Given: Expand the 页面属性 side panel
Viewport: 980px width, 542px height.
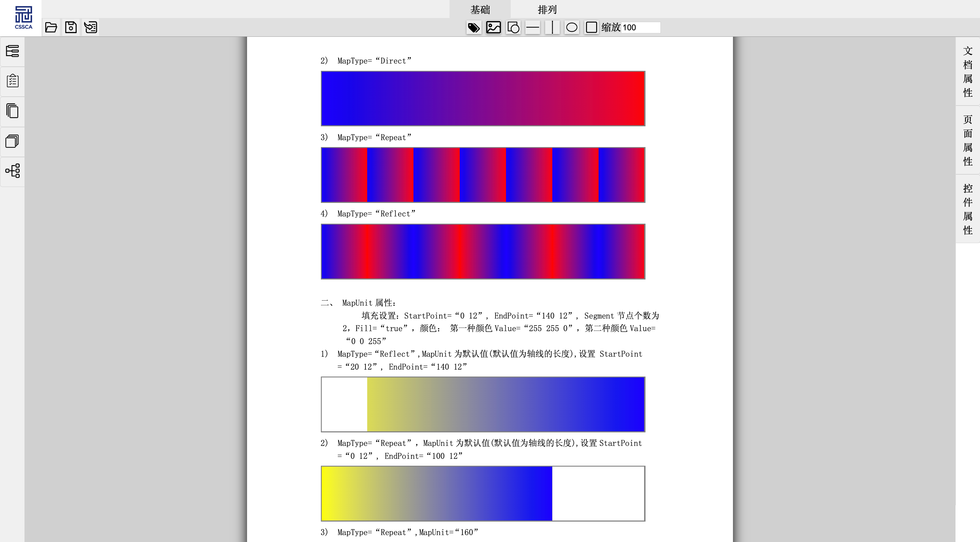Looking at the screenshot, I should tap(967, 140).
